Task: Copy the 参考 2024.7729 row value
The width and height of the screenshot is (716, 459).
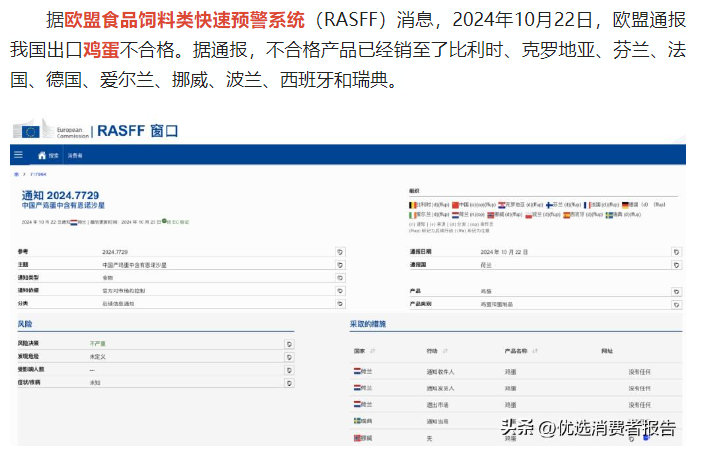Action: point(340,252)
